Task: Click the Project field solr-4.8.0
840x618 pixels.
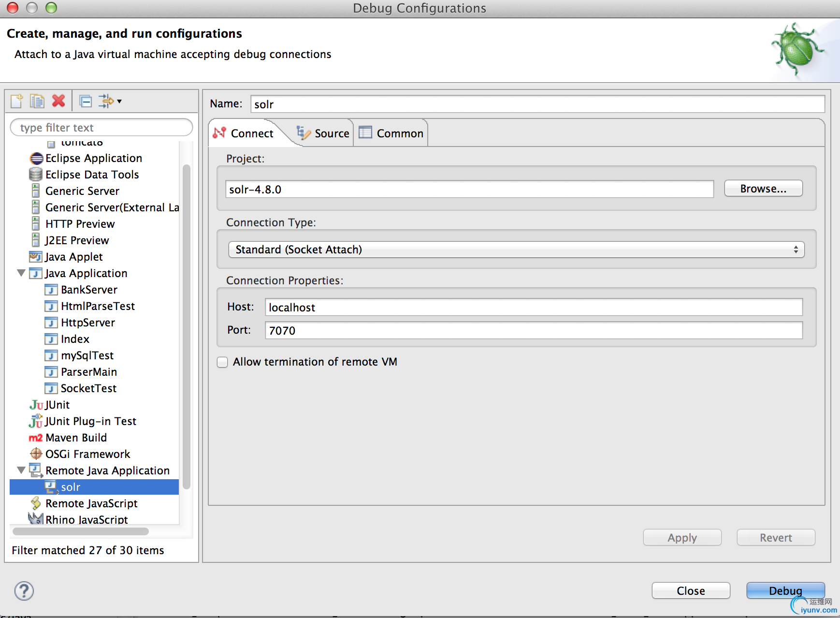Action: point(469,189)
